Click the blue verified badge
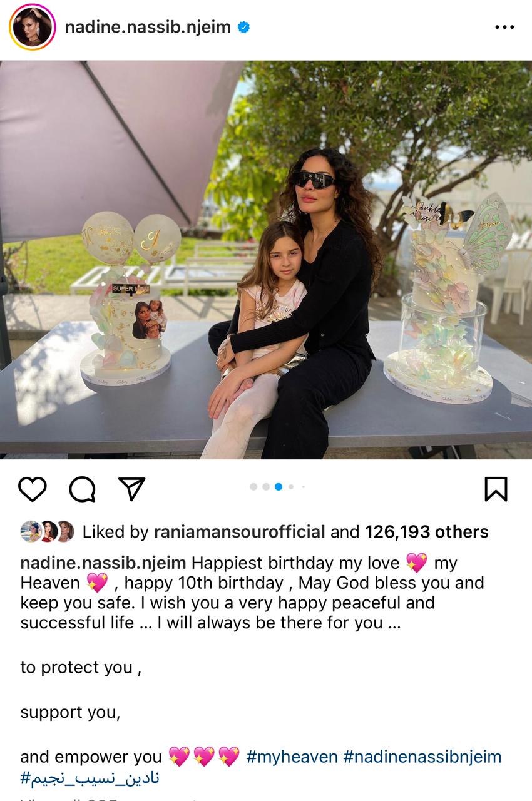Viewport: 532px width, 801px height. [x=244, y=27]
